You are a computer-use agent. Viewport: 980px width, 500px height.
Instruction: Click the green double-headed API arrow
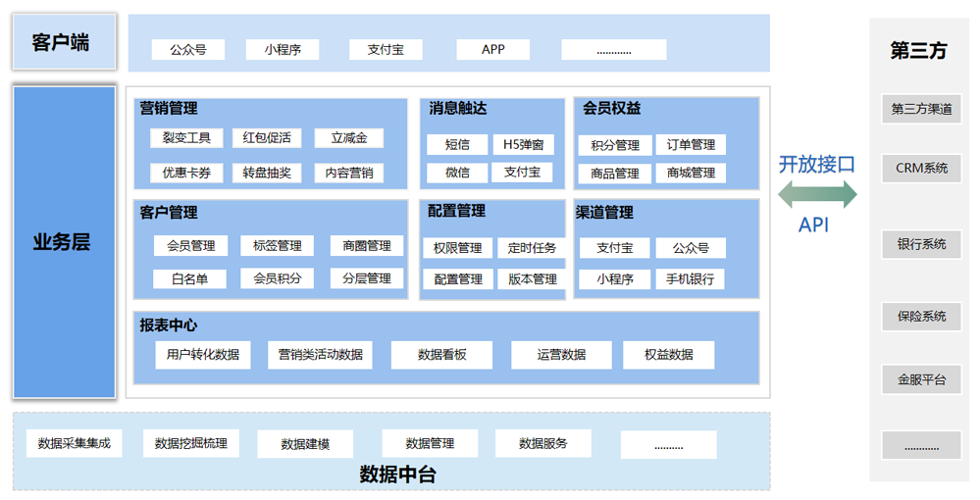(x=817, y=195)
